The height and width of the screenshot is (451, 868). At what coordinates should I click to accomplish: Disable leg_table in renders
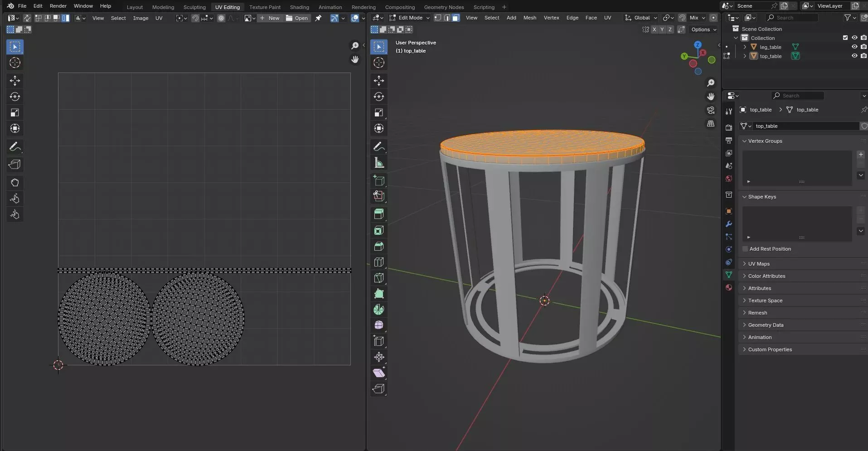[863, 47]
